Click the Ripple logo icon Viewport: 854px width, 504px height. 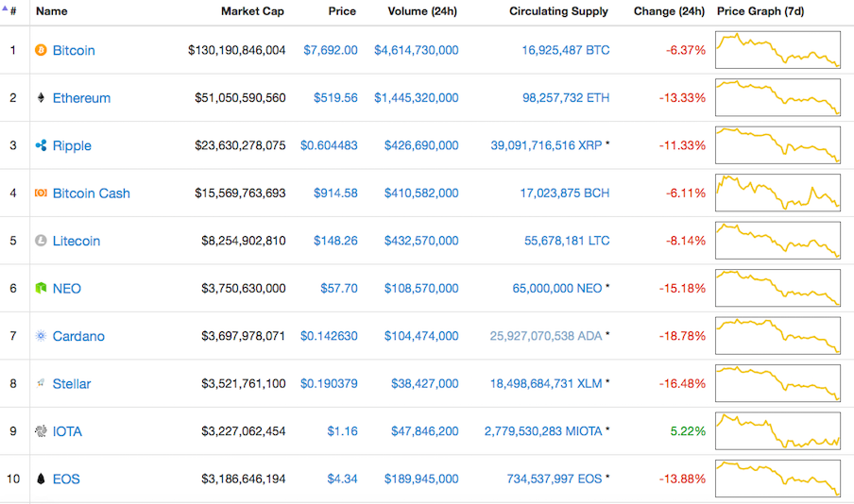tap(41, 145)
